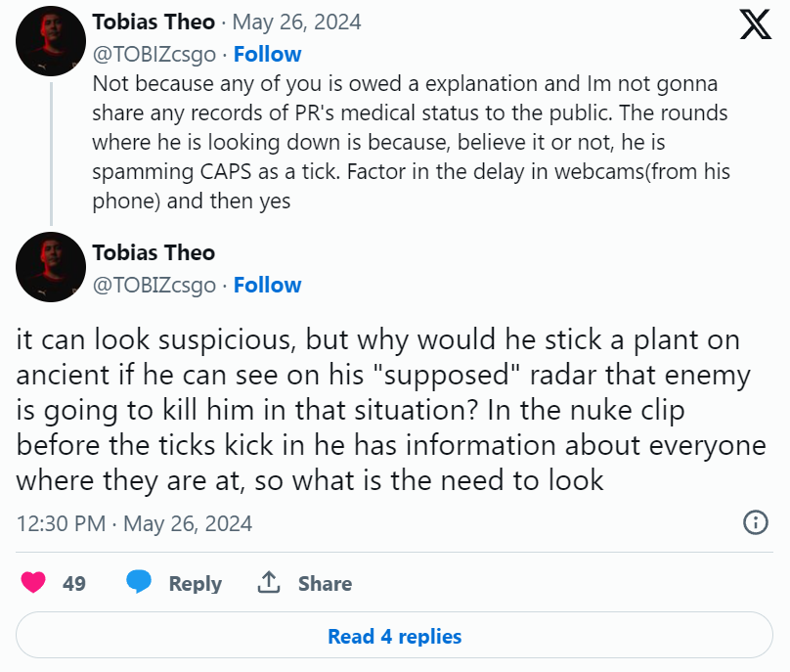Image resolution: width=790 pixels, height=672 pixels.
Task: Click the Reply text label
Action: tap(195, 584)
